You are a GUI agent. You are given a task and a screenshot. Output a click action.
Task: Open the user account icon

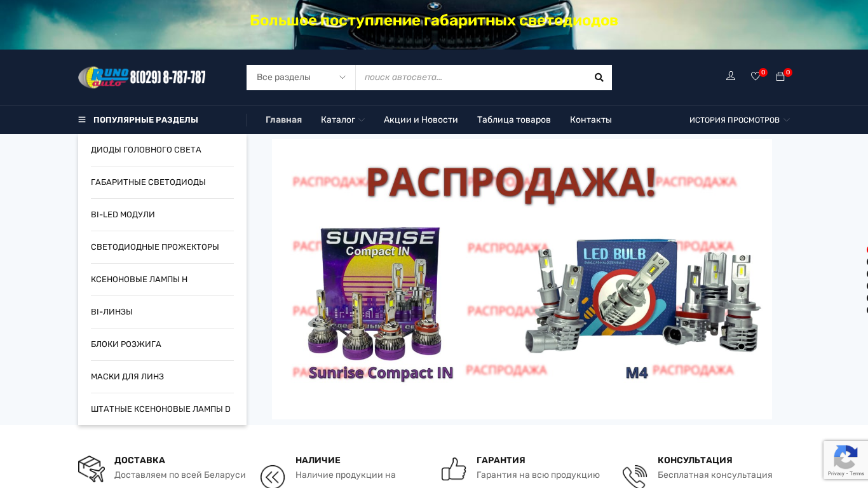point(731,76)
